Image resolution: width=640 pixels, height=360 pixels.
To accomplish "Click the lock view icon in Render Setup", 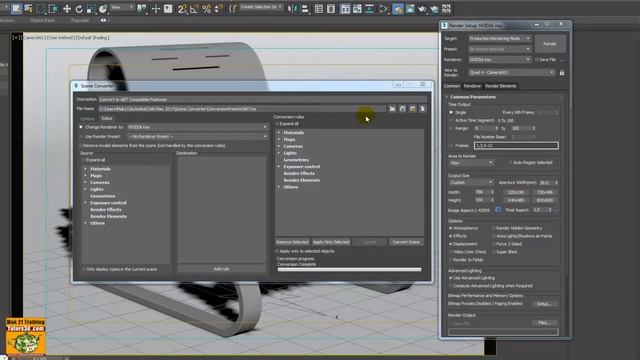I will click(x=562, y=73).
